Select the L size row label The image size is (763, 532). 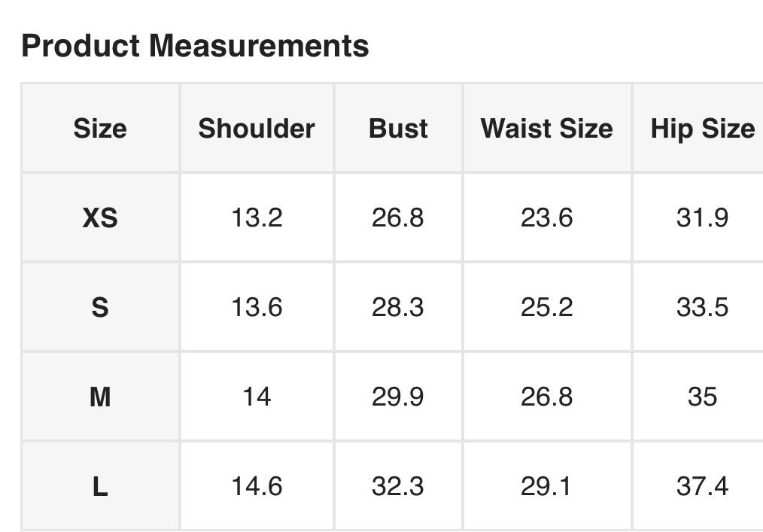click(x=100, y=487)
